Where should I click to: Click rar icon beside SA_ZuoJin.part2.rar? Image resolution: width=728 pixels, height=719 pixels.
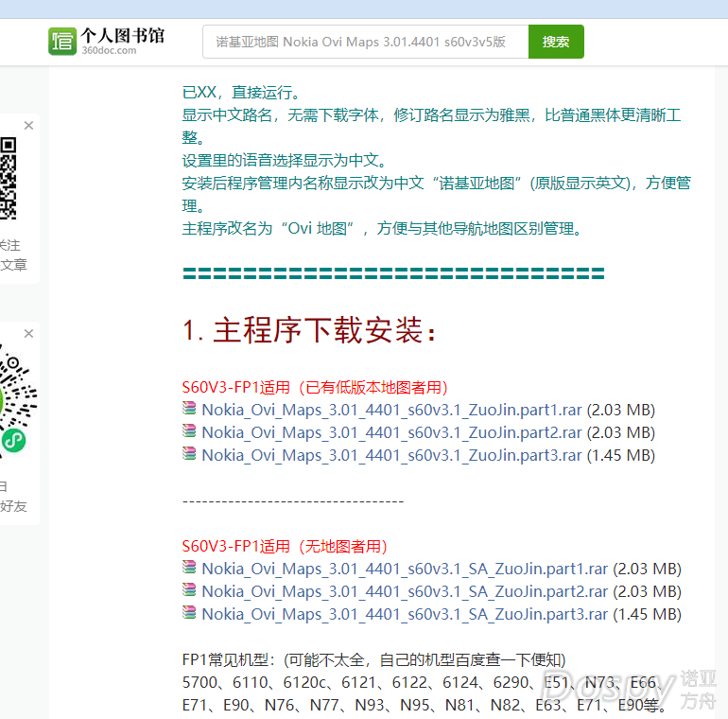[x=189, y=589]
